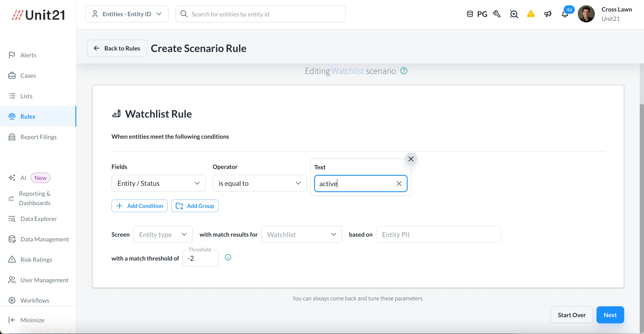Click the Next button
Screen dimensions: 644x334
610,315
